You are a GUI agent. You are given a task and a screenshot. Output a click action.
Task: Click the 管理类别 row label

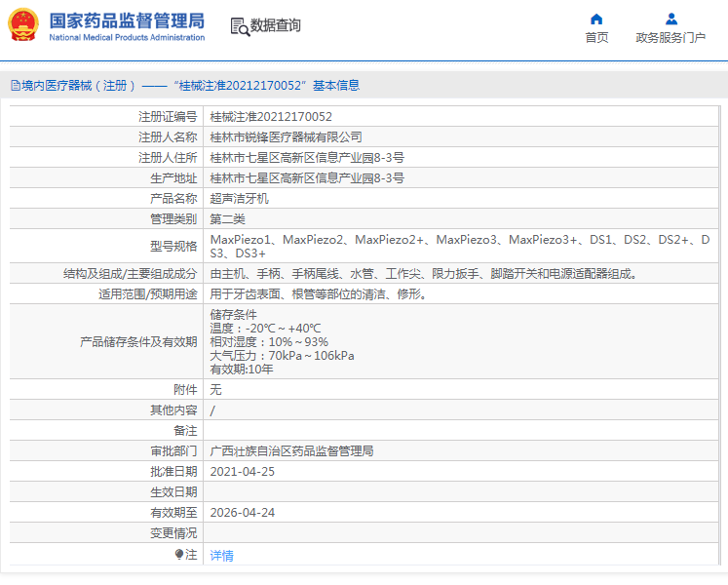coord(173,218)
